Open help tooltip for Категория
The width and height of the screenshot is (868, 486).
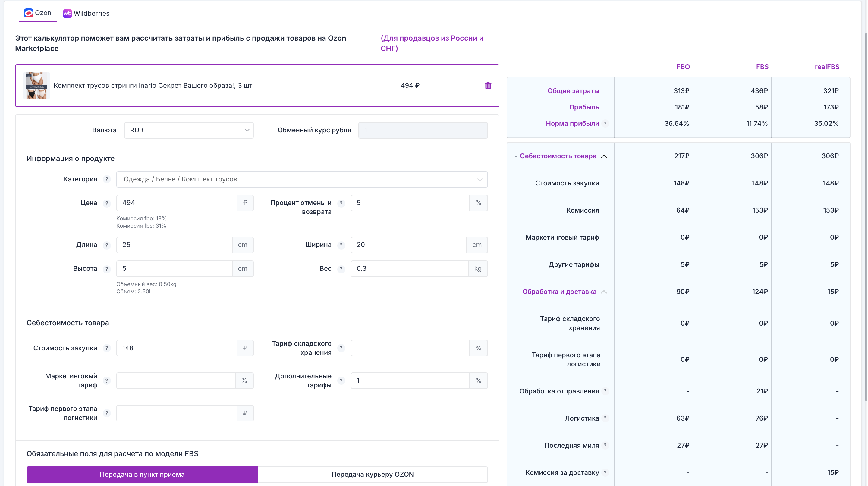click(107, 179)
